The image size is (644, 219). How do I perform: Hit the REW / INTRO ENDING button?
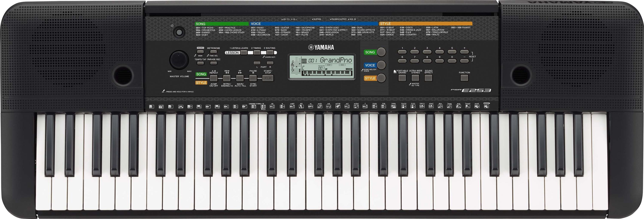pos(227,78)
